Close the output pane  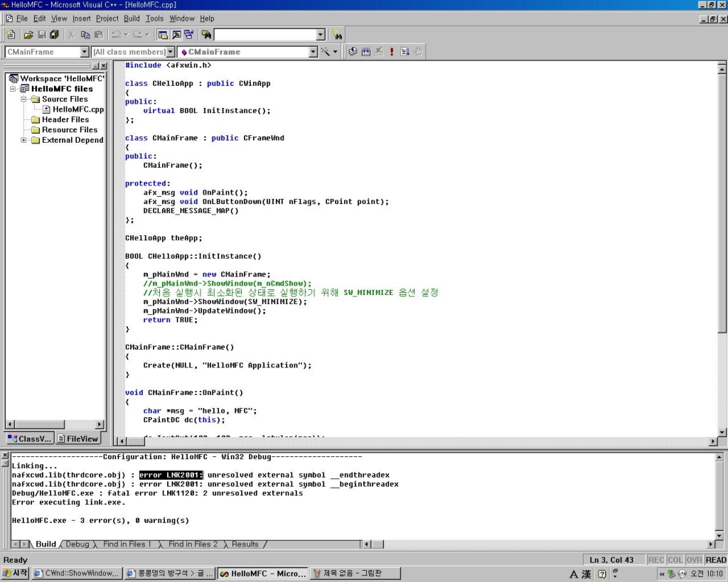(5, 456)
